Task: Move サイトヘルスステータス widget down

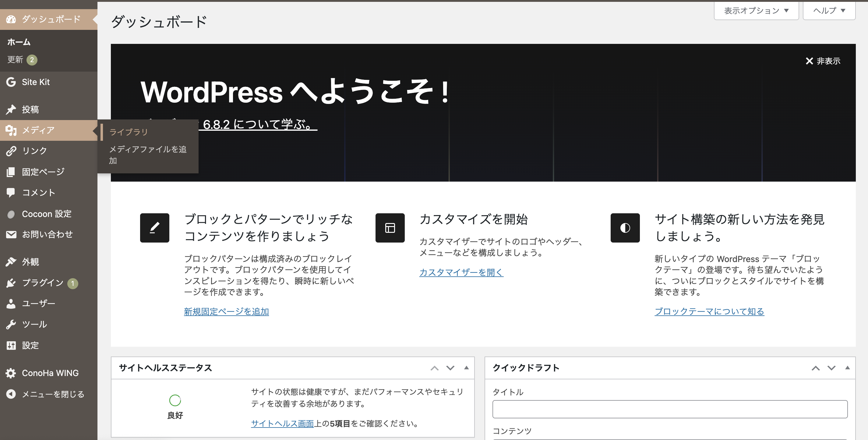Action: tap(450, 368)
